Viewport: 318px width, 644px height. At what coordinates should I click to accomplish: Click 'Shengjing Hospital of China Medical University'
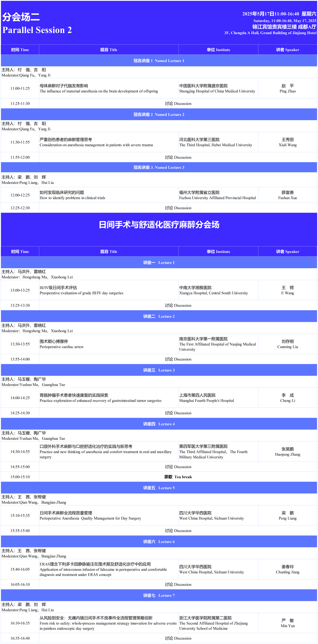(x=217, y=91)
